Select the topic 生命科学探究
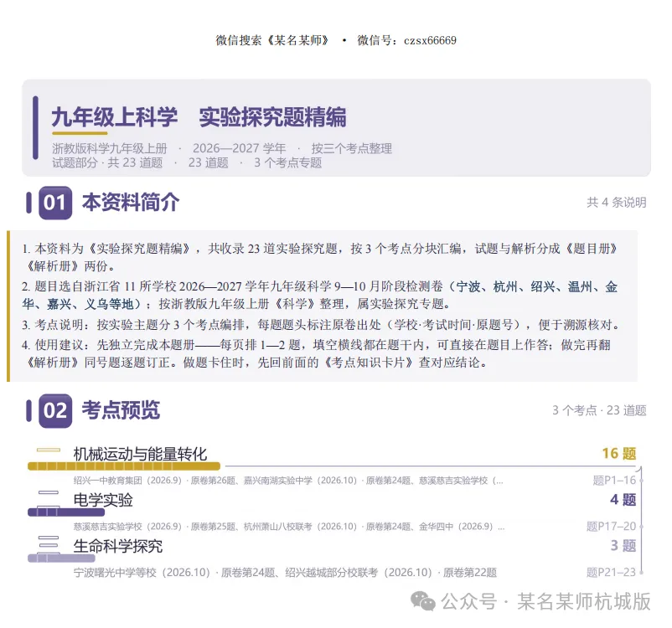This screenshot has height=628, width=672. (118, 546)
